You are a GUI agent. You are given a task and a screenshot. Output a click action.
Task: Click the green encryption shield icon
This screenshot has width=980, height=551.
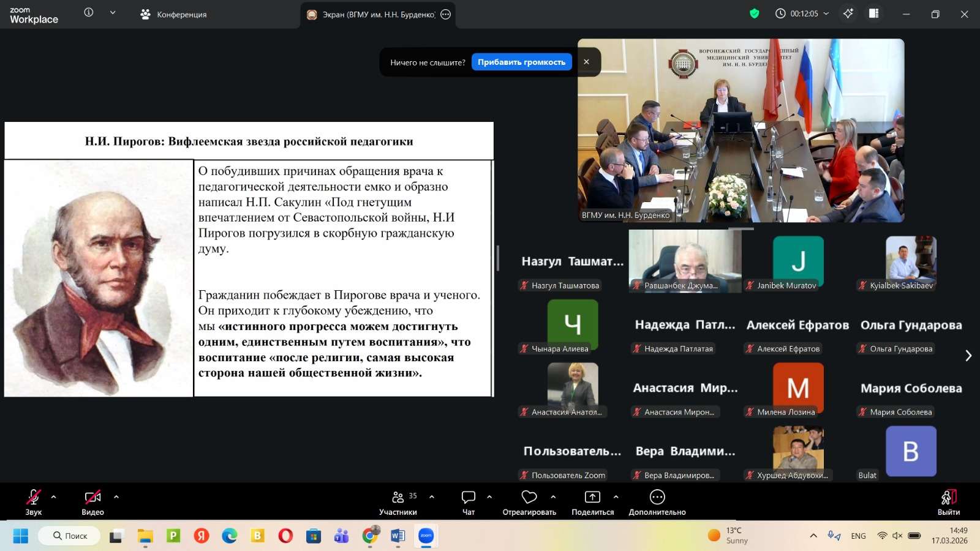pos(755,13)
